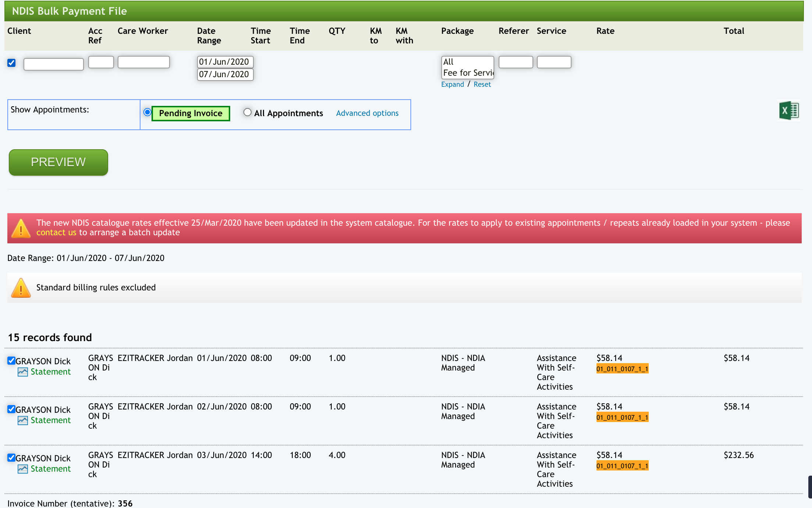Uncheck the 03/Jun/2020 GRAYSON Dick record
Screen dimensions: 812x508
tap(11, 457)
